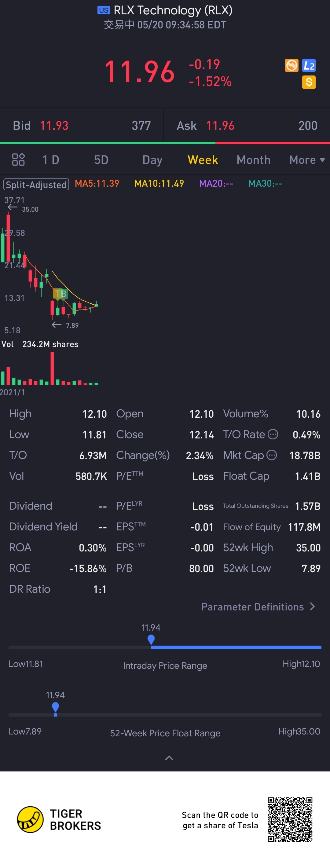The image size is (330, 868).
Task: Tap the Ask price 11.96 quote
Action: point(220,126)
